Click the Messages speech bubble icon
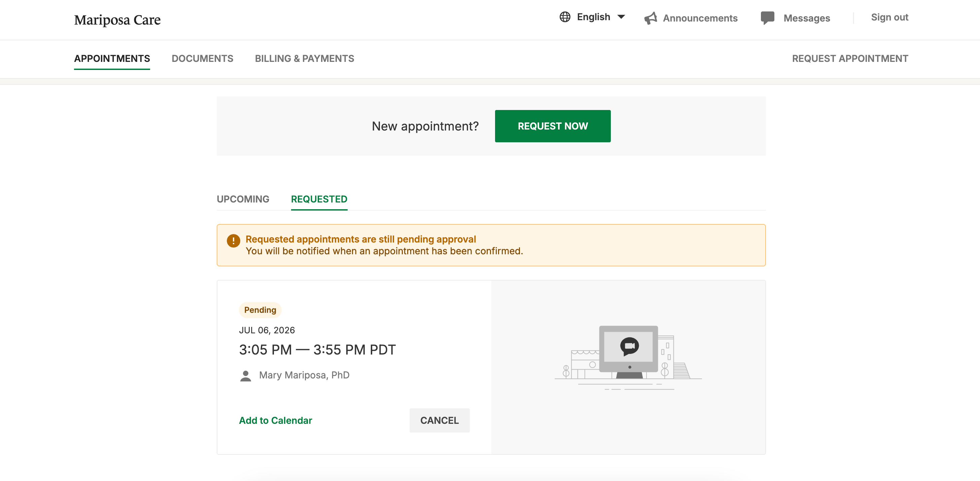980x481 pixels. tap(767, 18)
